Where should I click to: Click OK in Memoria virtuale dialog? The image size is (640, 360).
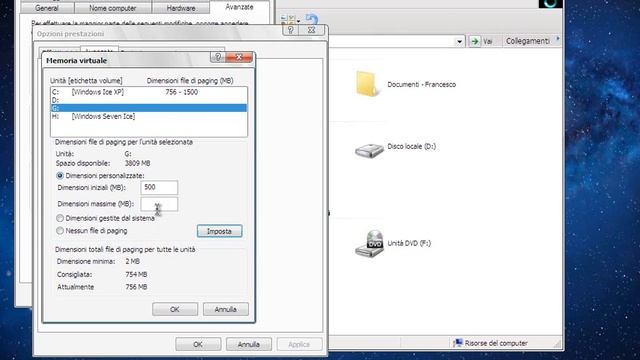(x=175, y=309)
